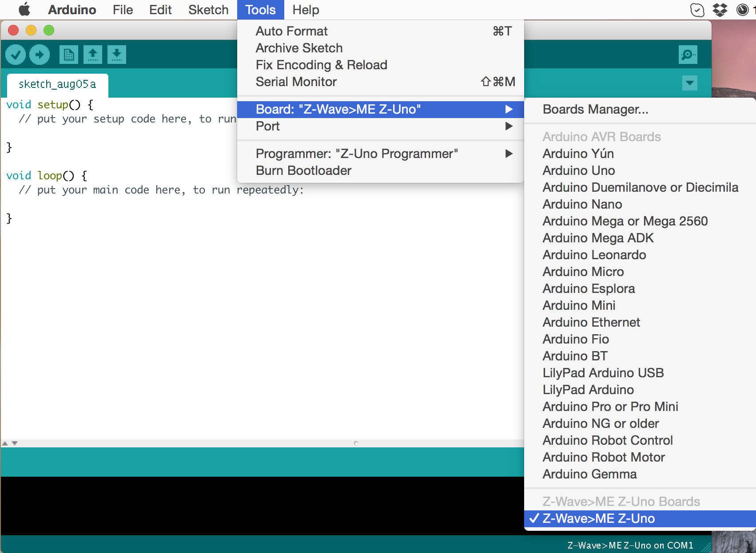Image resolution: width=756 pixels, height=553 pixels.
Task: Select Arduino Yún board
Action: pyautogui.click(x=640, y=154)
